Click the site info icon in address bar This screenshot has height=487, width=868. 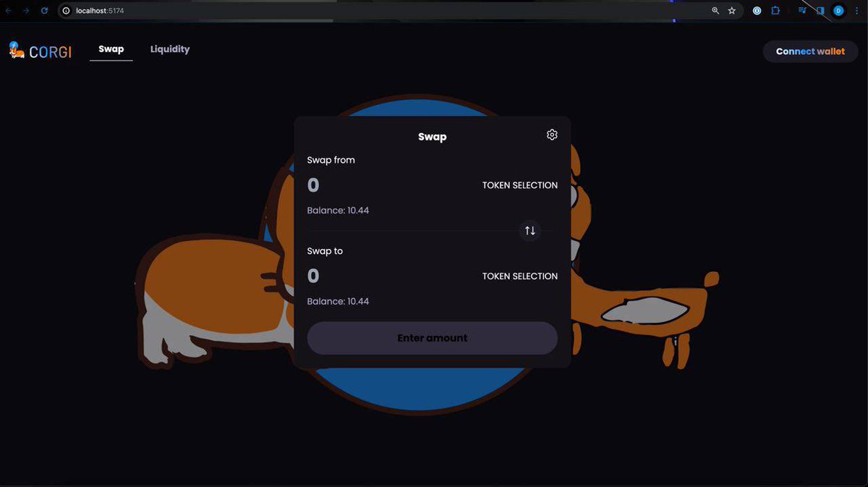(66, 10)
